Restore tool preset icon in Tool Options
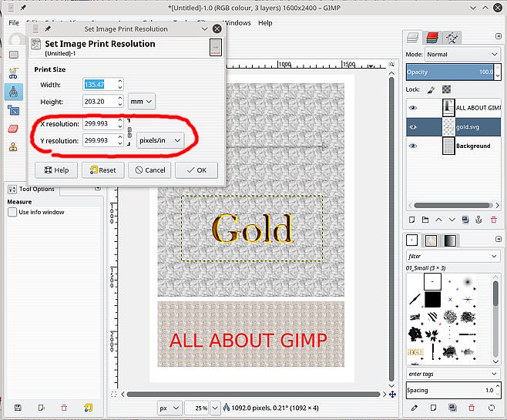 [x=41, y=408]
